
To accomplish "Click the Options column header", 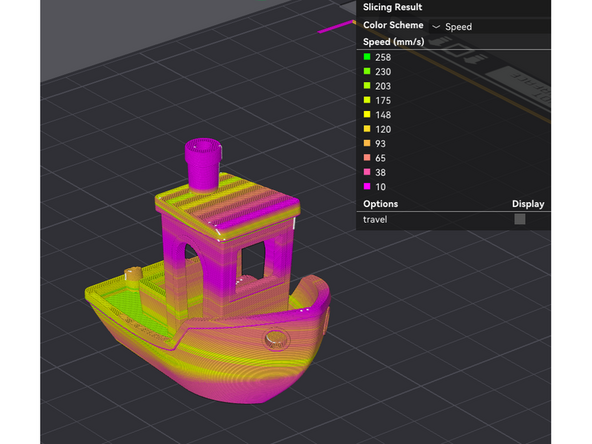I will tap(380, 204).
